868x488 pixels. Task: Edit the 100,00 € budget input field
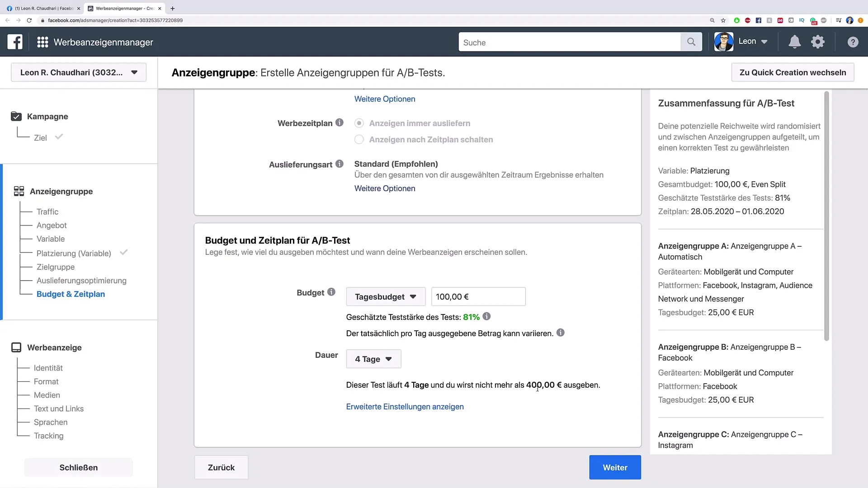(477, 297)
